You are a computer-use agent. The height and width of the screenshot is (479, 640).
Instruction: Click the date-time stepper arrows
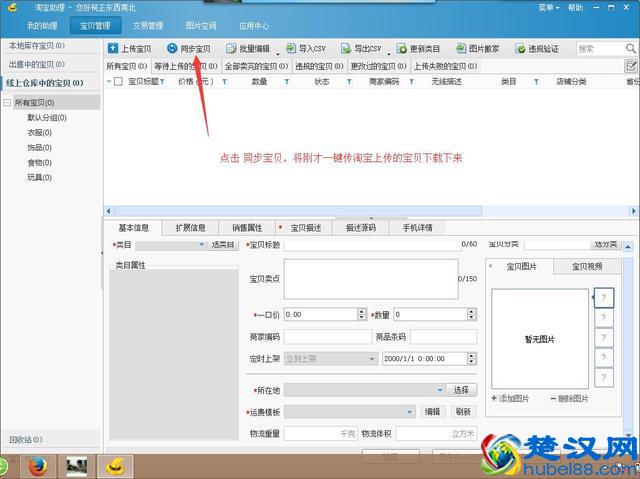point(471,359)
